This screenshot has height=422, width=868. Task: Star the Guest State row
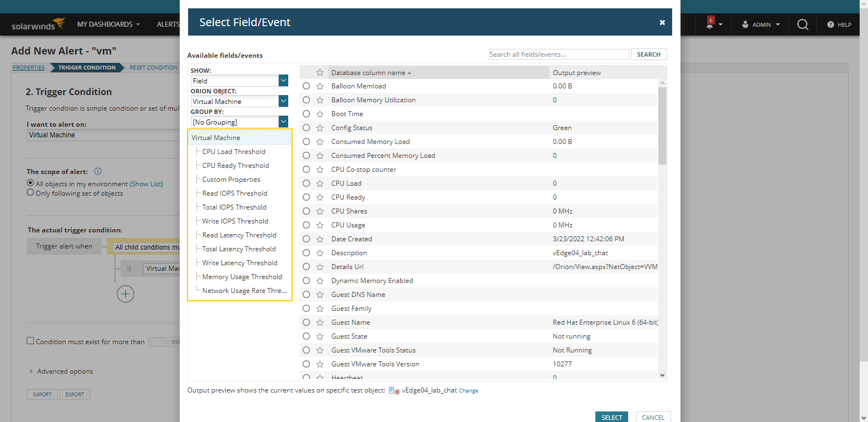320,336
